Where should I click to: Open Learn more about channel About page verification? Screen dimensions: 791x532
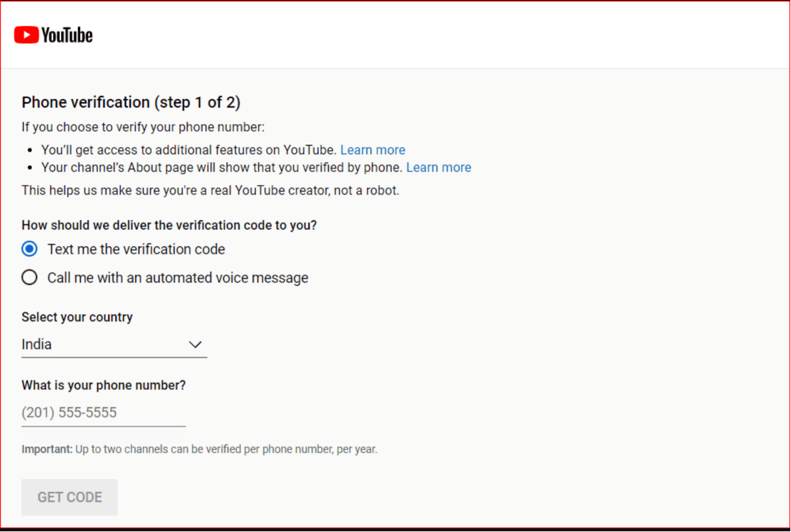(439, 167)
